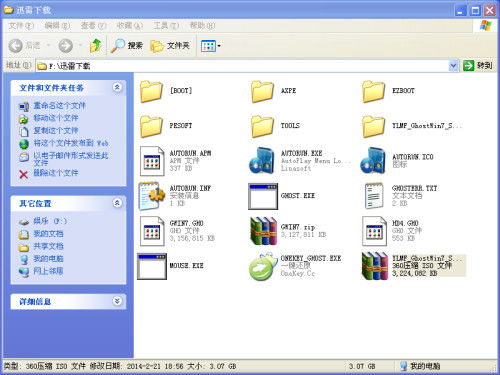The height and width of the screenshot is (375, 500).
Task: Select the GWIN7.zip archive icon
Action: point(263,231)
